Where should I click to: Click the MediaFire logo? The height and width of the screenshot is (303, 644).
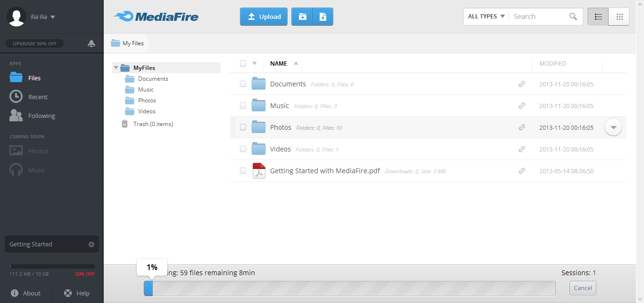[156, 17]
